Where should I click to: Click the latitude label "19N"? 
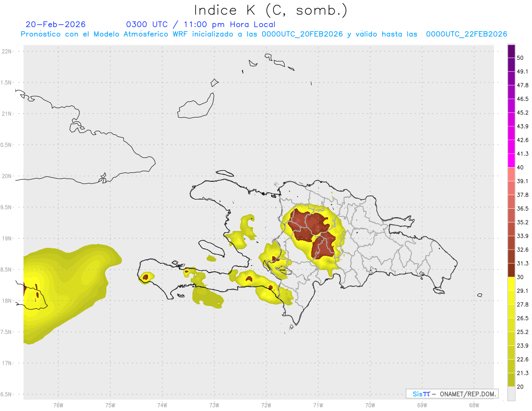pos(7,239)
